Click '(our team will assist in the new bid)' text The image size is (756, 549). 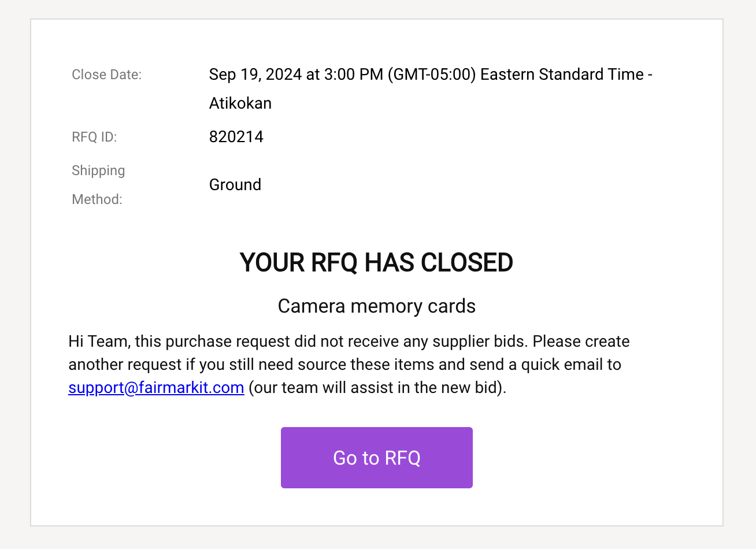pos(377,388)
